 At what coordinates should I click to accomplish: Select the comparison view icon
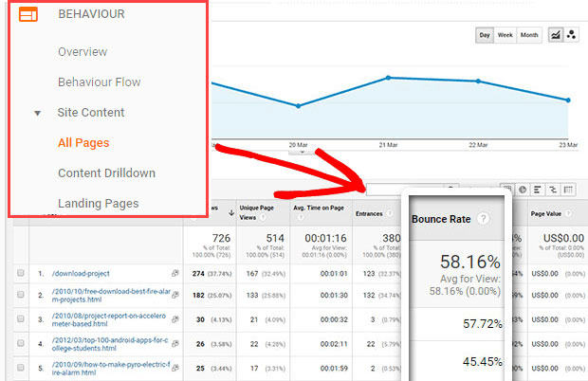click(553, 190)
